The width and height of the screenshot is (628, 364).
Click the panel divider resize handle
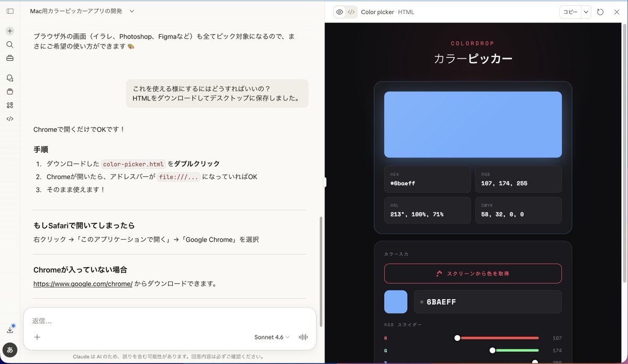[x=324, y=182]
